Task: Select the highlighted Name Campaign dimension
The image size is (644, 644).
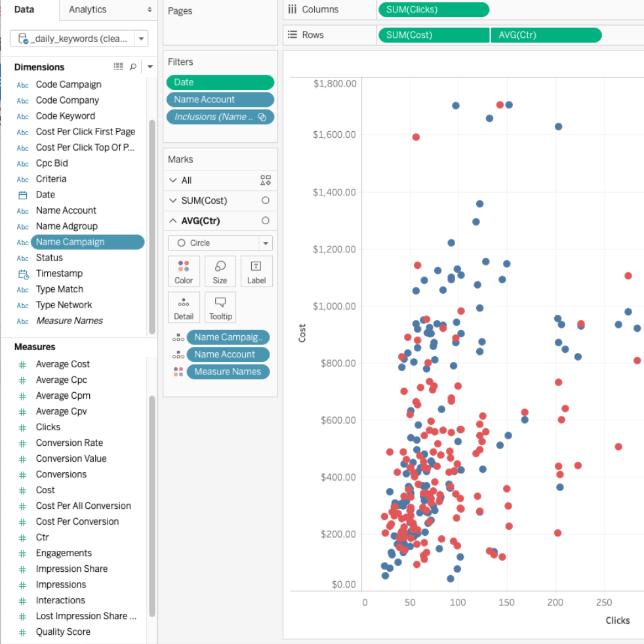Action: [87, 242]
